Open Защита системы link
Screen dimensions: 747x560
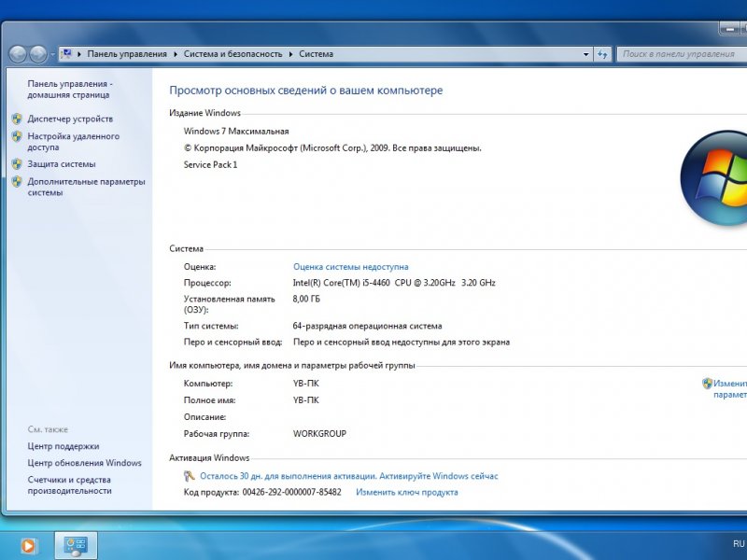pyautogui.click(x=62, y=164)
